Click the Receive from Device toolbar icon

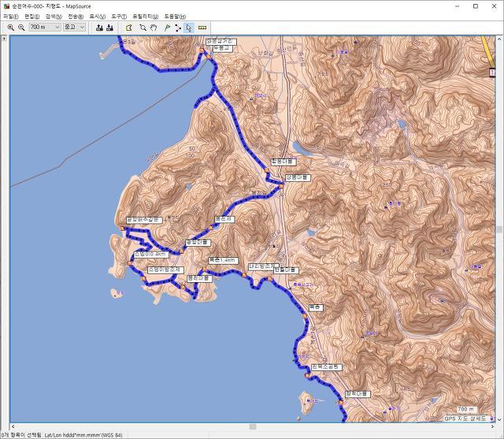(x=110, y=28)
